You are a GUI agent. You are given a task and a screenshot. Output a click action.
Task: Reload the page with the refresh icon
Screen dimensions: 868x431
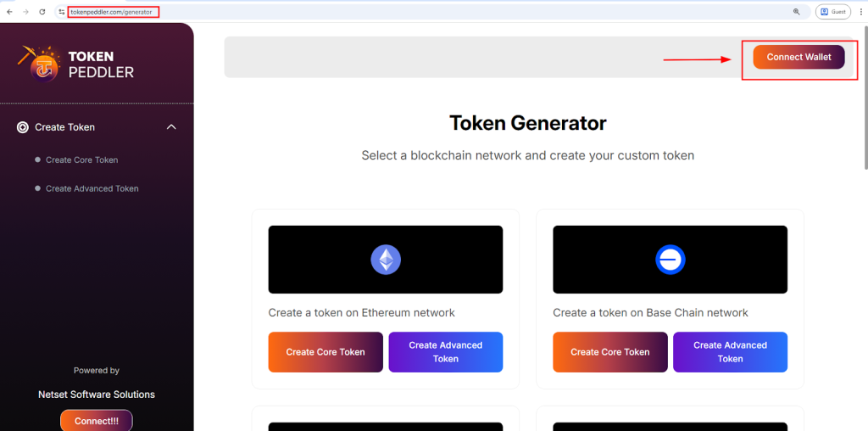point(42,12)
